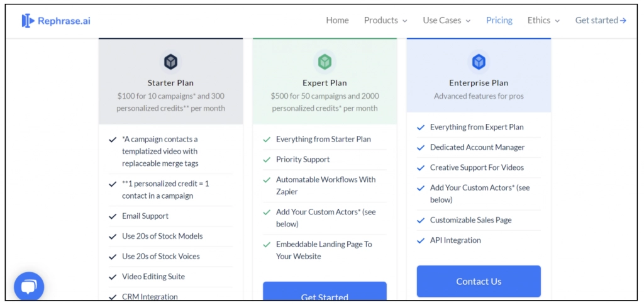
Task: Click checkmark next to Dedicated Account Manager
Action: coord(421,148)
